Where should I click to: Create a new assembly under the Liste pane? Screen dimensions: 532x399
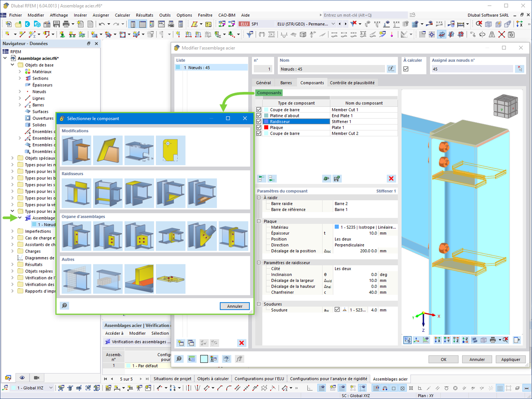tap(181, 343)
